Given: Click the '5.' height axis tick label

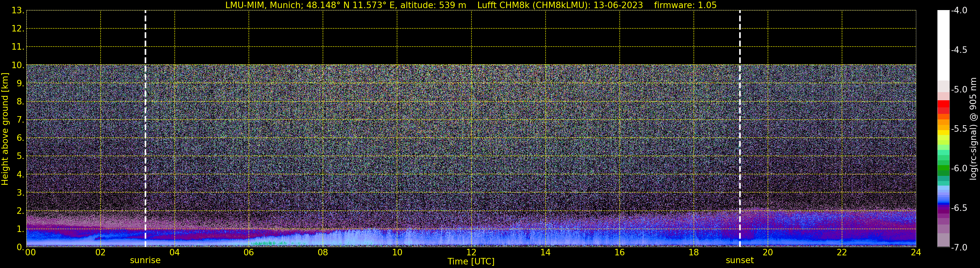Looking at the screenshot, I should click(x=20, y=156).
